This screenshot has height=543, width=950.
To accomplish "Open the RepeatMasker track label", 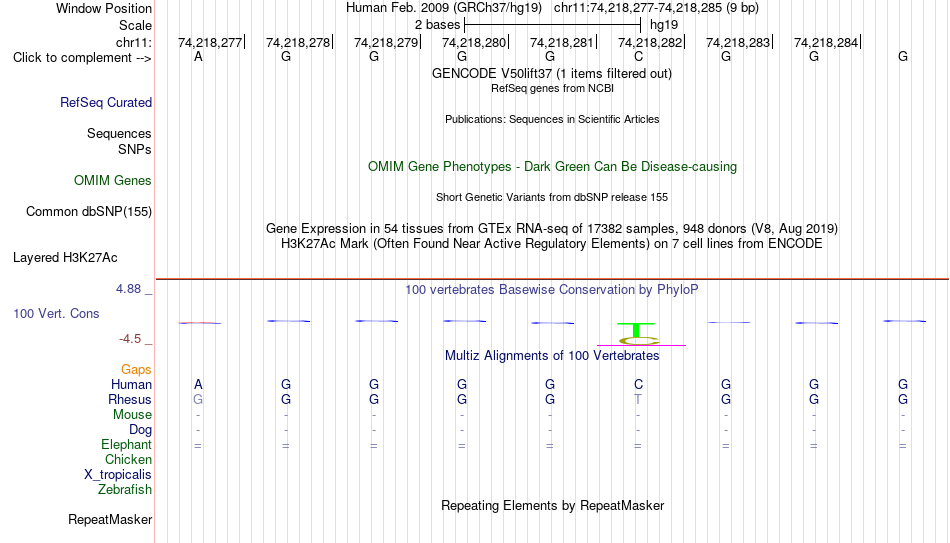I will [x=110, y=519].
